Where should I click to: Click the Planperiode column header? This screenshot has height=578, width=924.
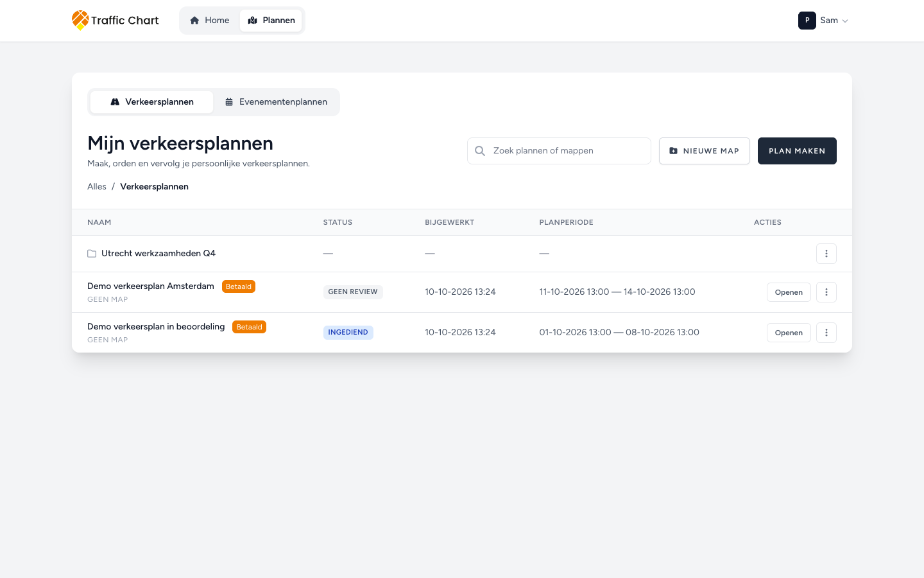pyautogui.click(x=567, y=222)
